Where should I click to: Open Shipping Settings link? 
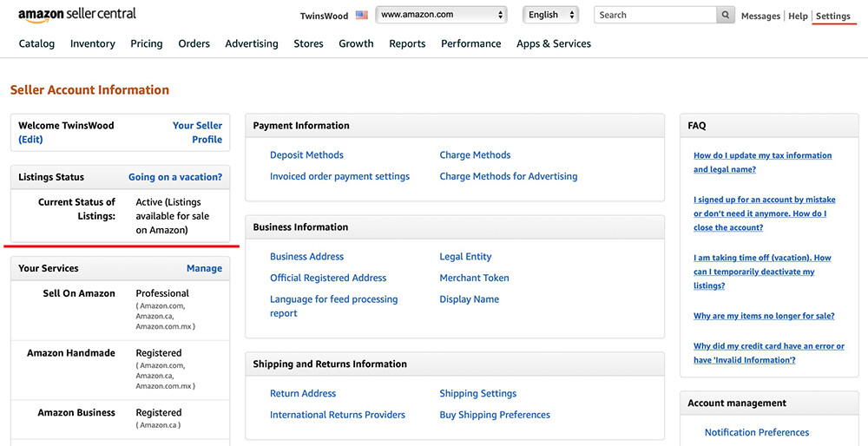tap(478, 393)
